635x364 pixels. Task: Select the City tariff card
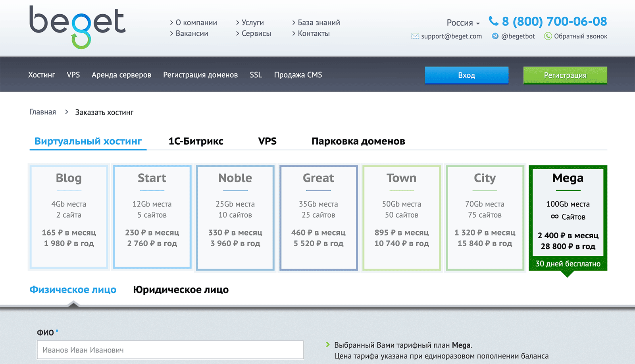[485, 218]
